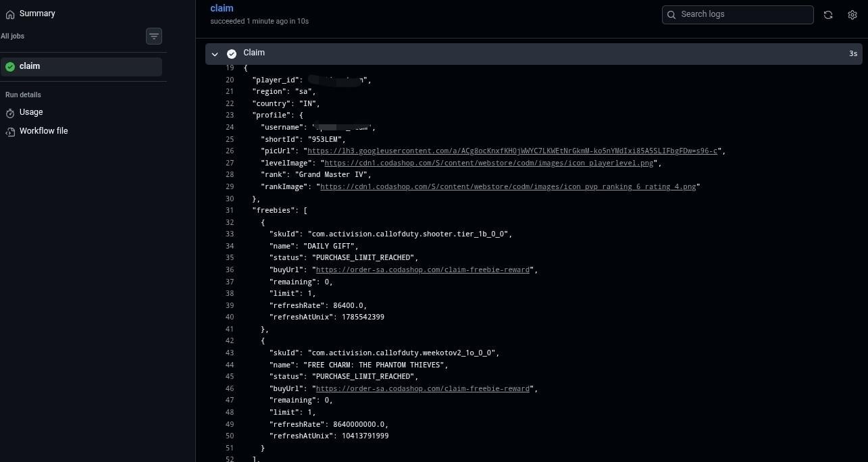Click the Claim step success checkmark
Image resolution: width=868 pixels, height=462 pixels.
point(232,54)
